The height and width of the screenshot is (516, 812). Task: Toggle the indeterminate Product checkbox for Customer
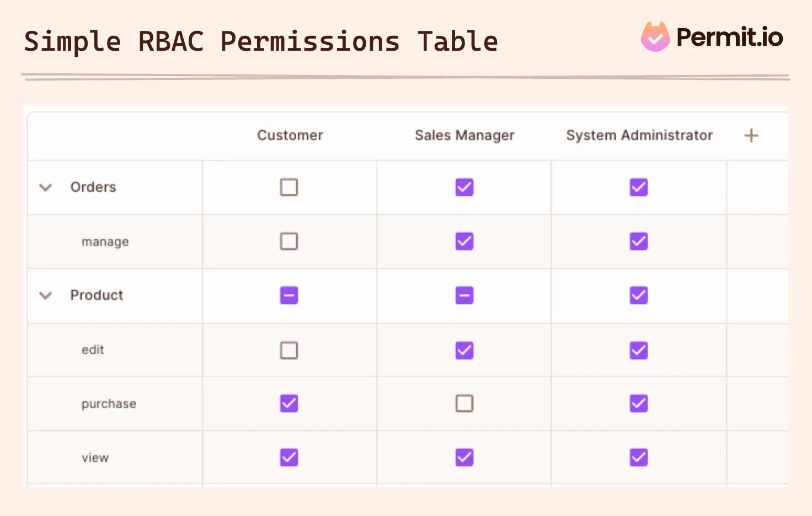[x=289, y=295]
